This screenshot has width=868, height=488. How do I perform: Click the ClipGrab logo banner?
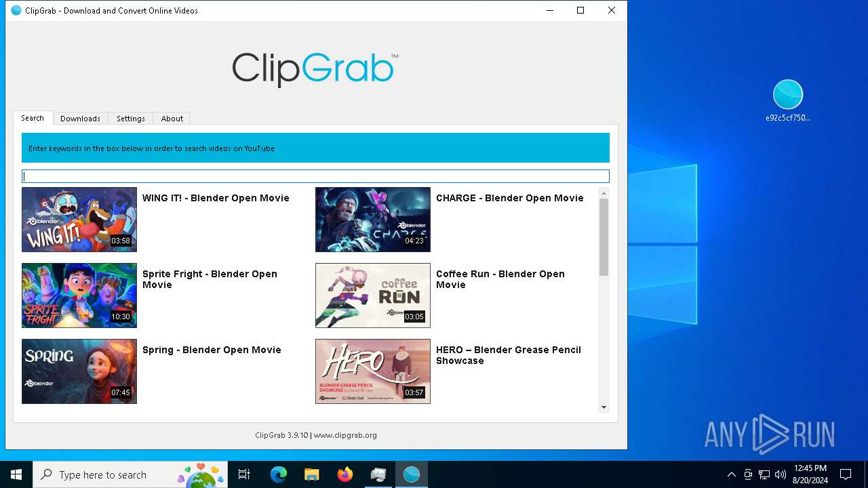coord(315,69)
